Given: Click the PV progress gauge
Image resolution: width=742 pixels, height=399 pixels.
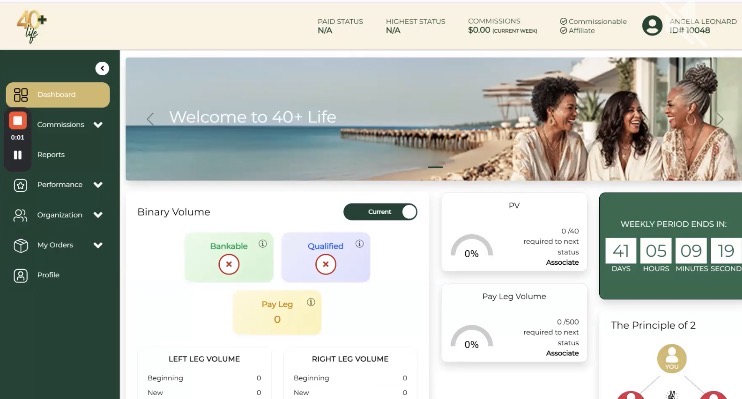Looking at the screenshot, I should [x=472, y=246].
